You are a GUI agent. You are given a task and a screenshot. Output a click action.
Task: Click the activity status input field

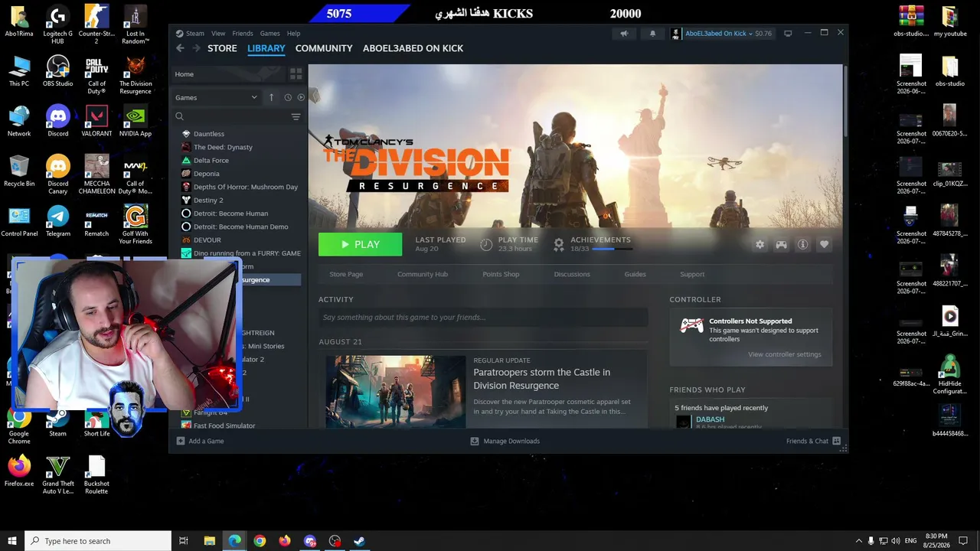point(483,317)
